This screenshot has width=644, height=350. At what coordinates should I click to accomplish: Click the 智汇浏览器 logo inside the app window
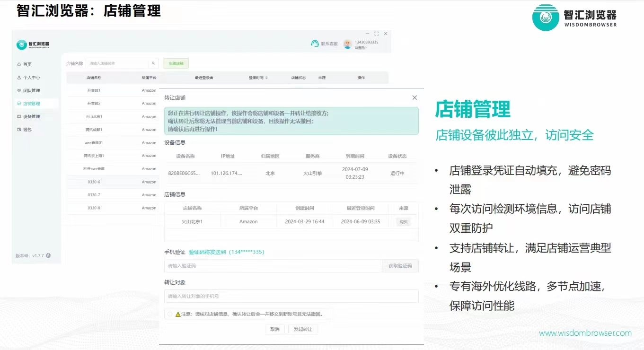point(33,44)
